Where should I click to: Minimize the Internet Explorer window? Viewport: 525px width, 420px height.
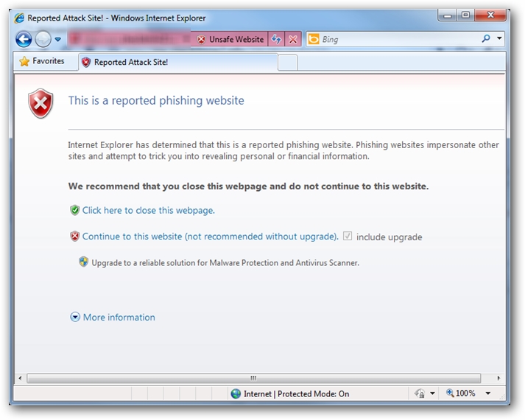tap(448, 15)
